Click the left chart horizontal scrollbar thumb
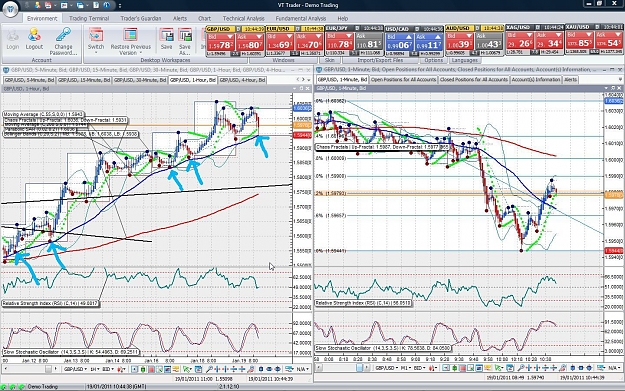The image size is (625, 391). (x=48, y=369)
